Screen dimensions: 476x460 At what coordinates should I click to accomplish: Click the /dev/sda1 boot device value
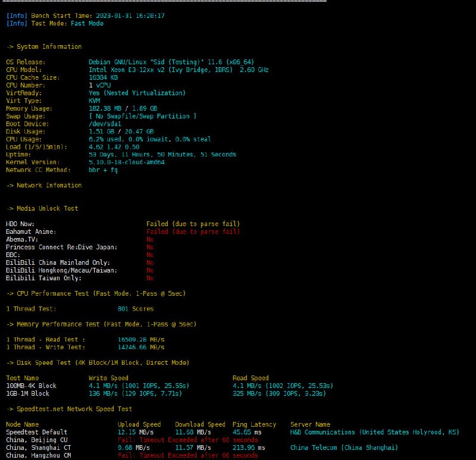(105, 124)
